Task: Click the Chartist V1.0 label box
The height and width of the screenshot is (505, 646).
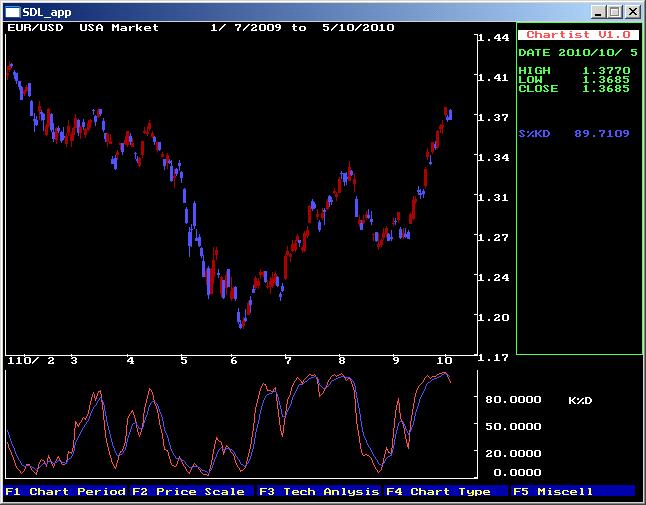Action: point(579,34)
